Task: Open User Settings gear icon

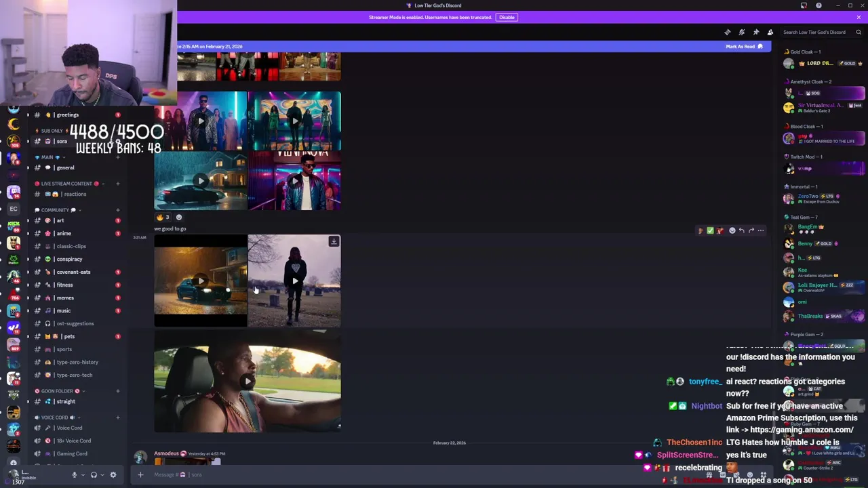Action: point(113,474)
